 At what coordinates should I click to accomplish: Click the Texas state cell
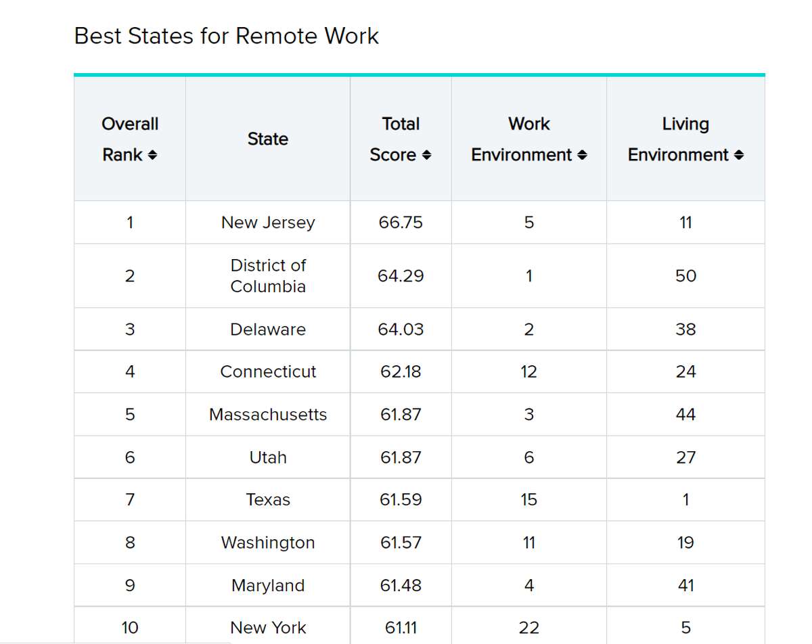coord(268,500)
